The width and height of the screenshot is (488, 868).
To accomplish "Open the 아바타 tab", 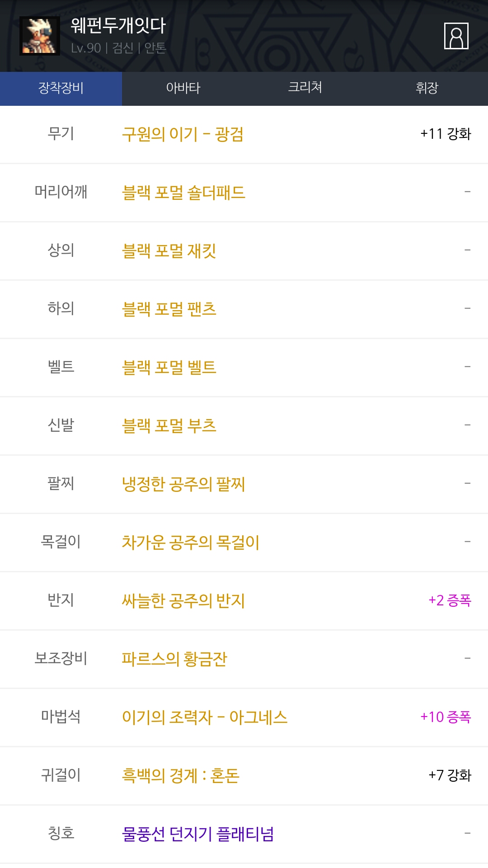I will [x=183, y=88].
